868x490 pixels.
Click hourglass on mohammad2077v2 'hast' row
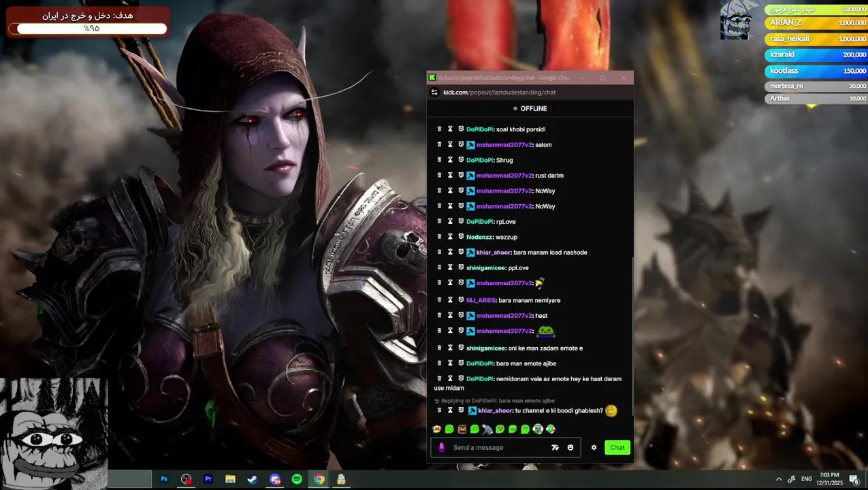pyautogui.click(x=450, y=316)
